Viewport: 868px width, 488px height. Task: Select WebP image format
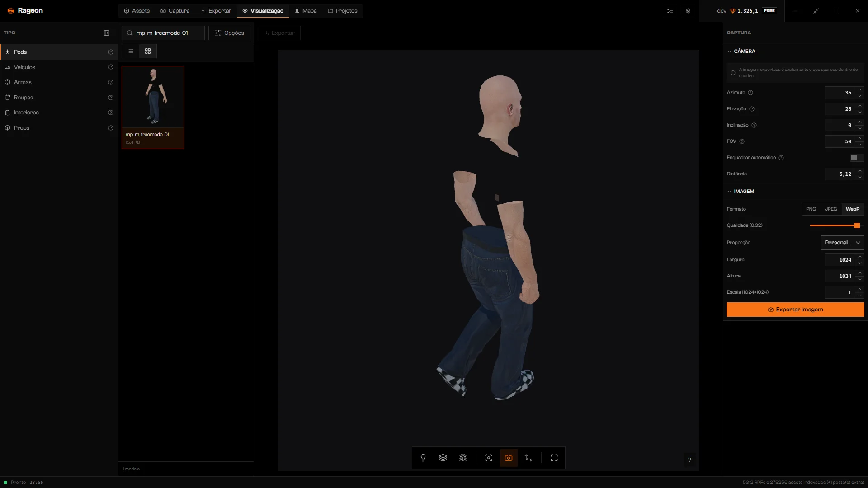pos(853,209)
